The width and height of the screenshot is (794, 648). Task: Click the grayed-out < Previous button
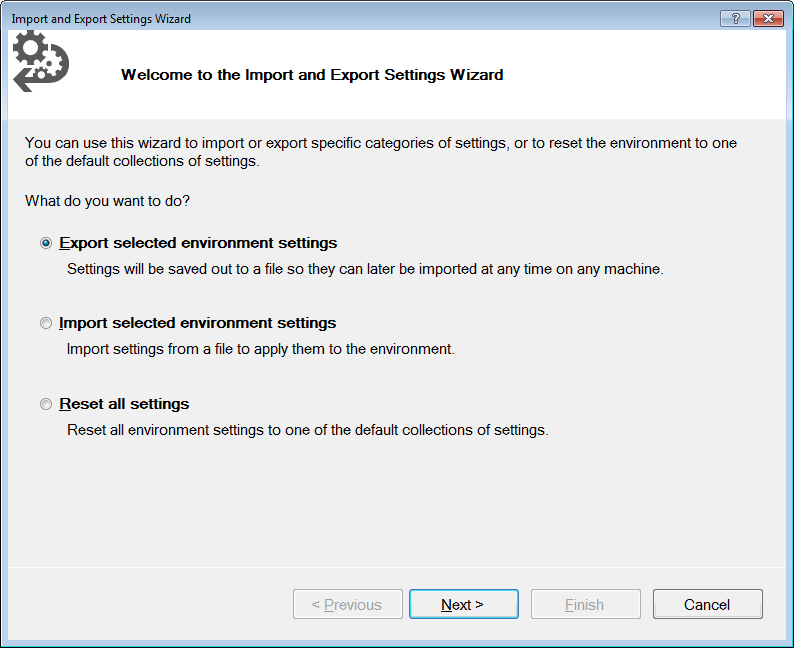(347, 604)
